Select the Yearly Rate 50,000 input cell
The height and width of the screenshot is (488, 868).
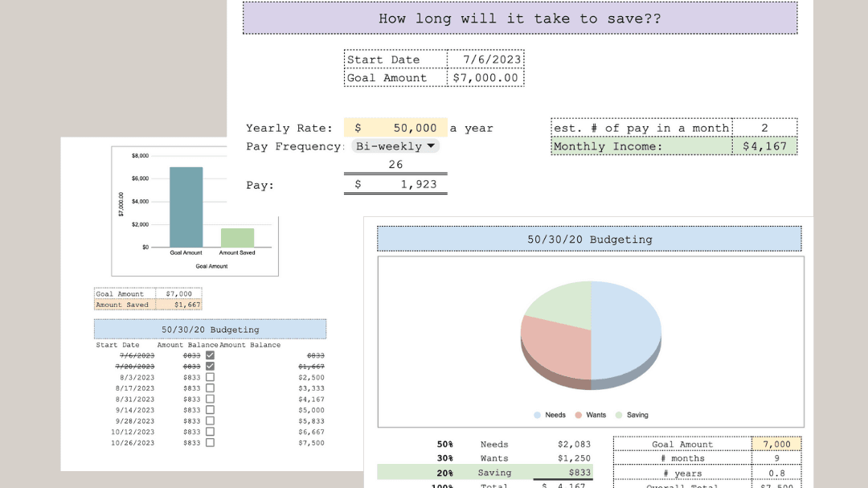tap(395, 128)
